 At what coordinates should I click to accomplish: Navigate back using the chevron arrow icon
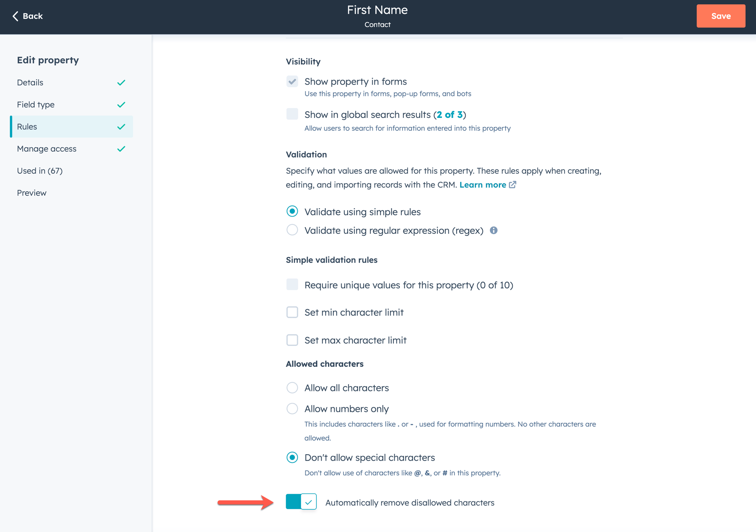pos(15,16)
